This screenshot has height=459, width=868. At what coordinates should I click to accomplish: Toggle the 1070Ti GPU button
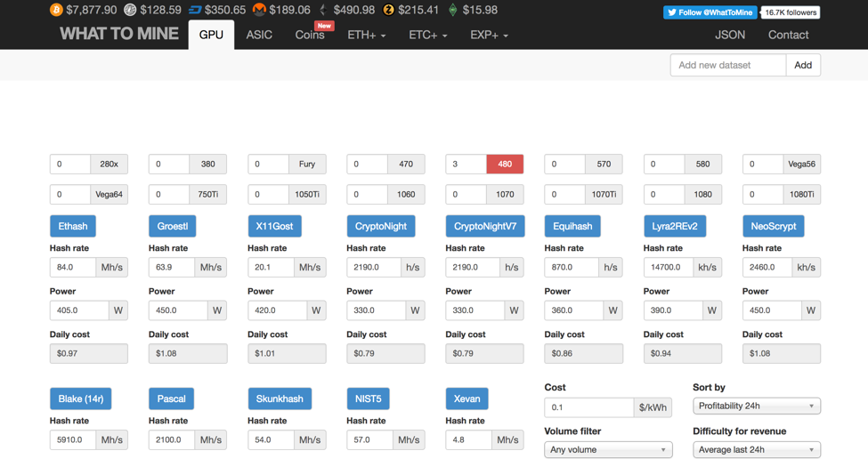click(x=604, y=194)
